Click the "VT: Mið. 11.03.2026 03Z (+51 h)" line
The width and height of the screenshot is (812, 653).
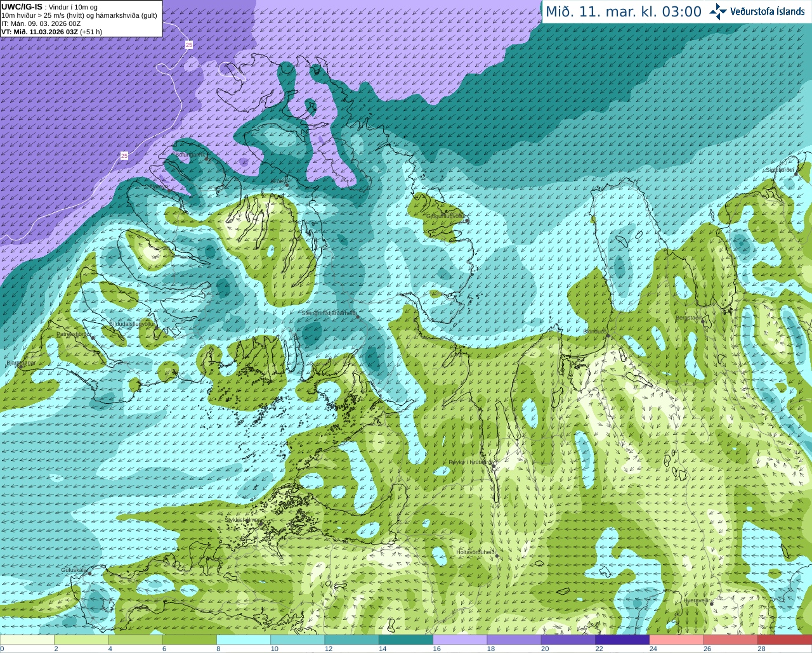[52, 32]
